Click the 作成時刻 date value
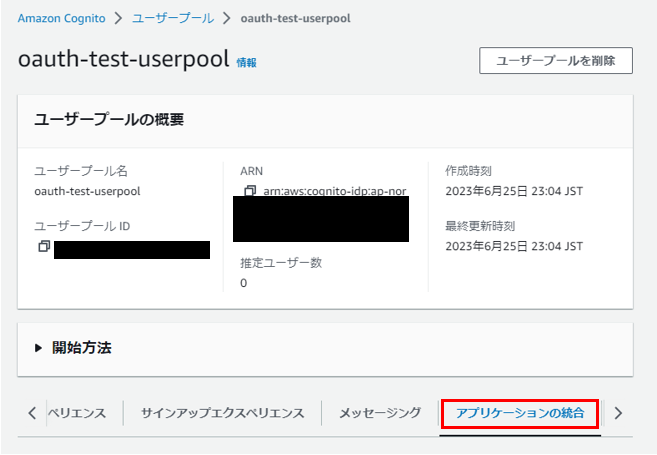This screenshot has width=657, height=455. 514,191
